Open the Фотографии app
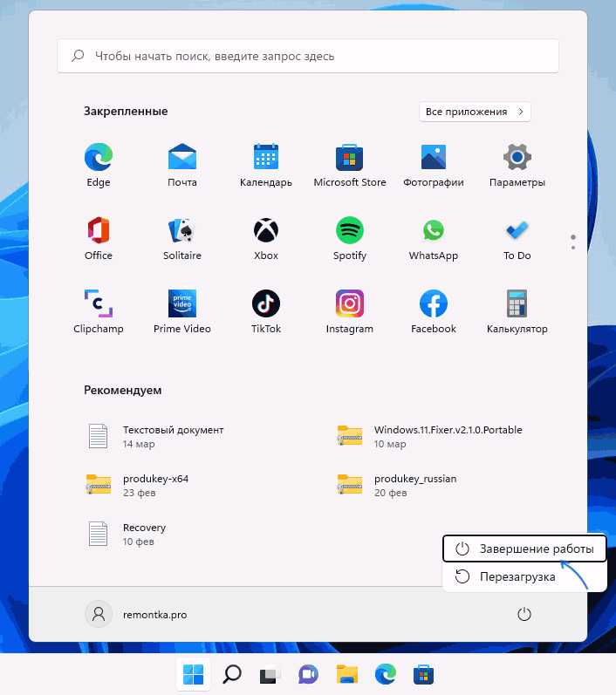Screen dimensions: 616x695 [x=434, y=165]
